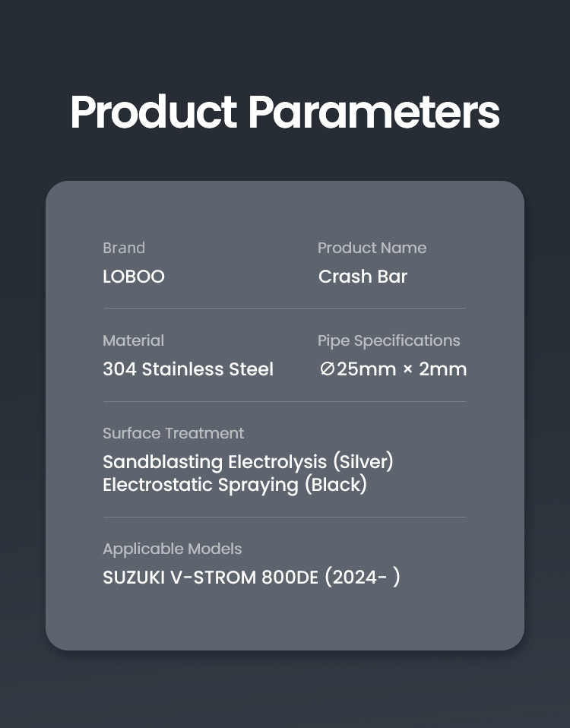The width and height of the screenshot is (570, 728).
Task: Select the 2mm thickness value
Action: pos(443,370)
